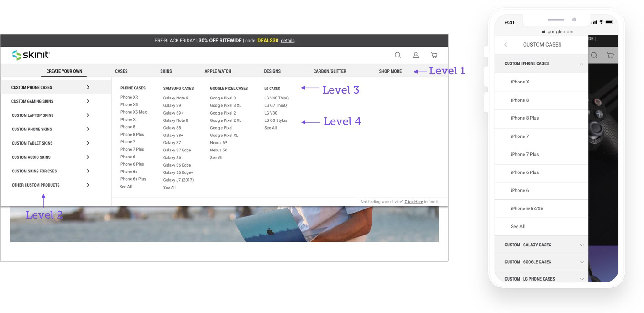Screen dimensions: 644x313
Task: Click the Skinit logo
Action: [31, 55]
